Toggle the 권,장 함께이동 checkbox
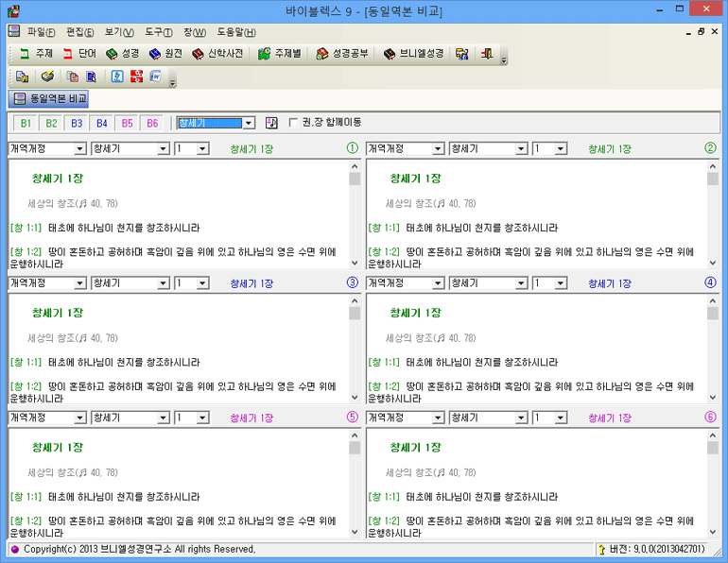 tap(293, 123)
